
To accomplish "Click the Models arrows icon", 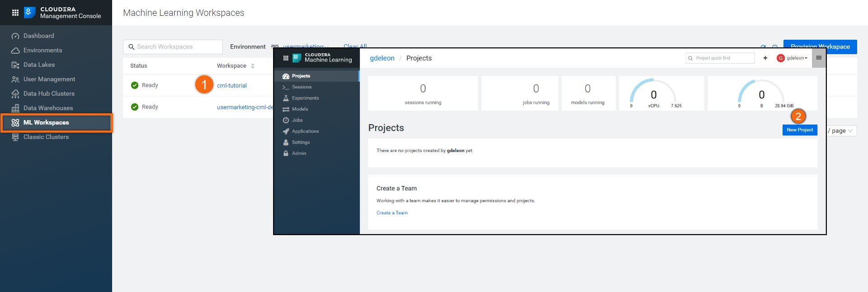I will 286,109.
